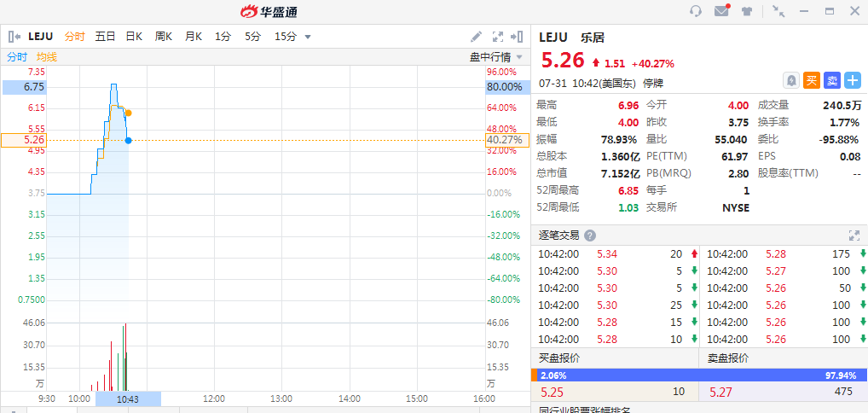This screenshot has height=413, width=868.
Task: Click the orange average line dot
Action: pos(129,113)
